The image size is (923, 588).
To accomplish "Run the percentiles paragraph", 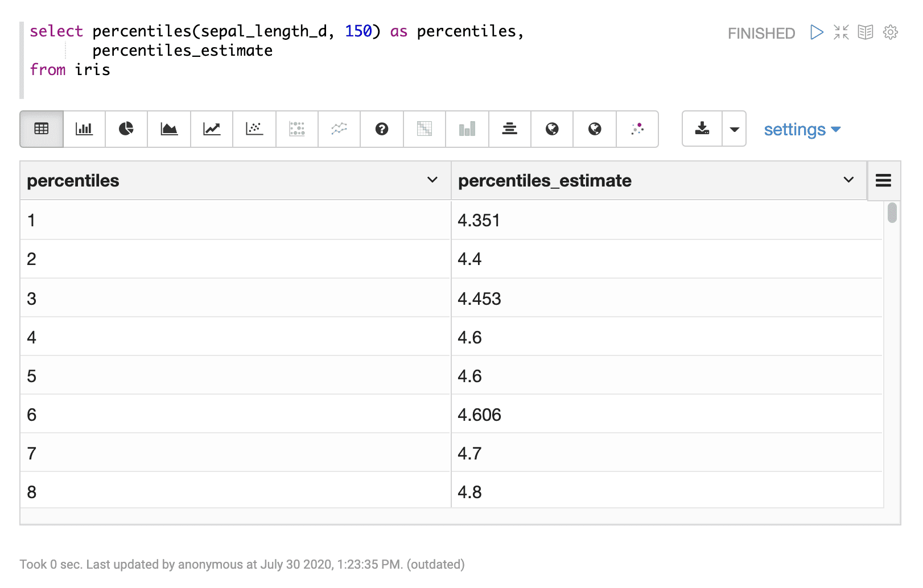I will pyautogui.click(x=817, y=33).
